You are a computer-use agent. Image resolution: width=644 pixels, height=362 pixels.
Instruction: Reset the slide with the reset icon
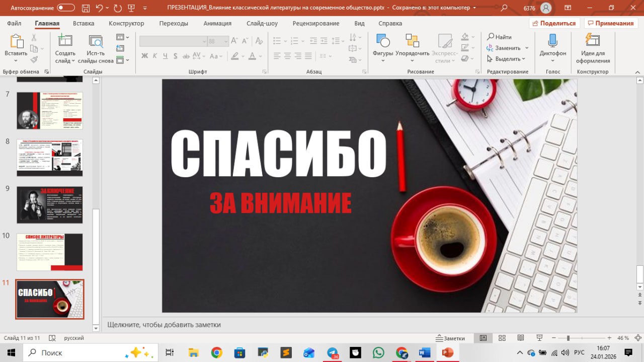tap(120, 48)
